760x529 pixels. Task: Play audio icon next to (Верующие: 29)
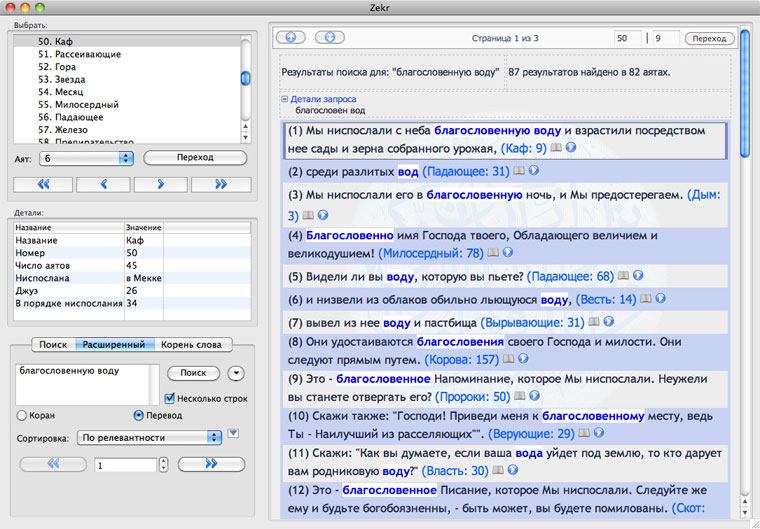pos(599,433)
